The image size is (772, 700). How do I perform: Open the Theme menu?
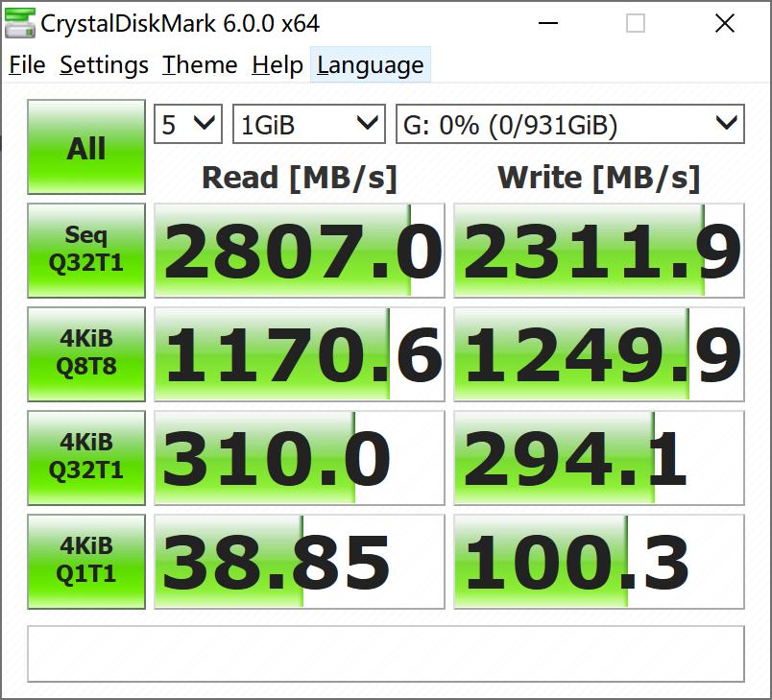pos(200,65)
